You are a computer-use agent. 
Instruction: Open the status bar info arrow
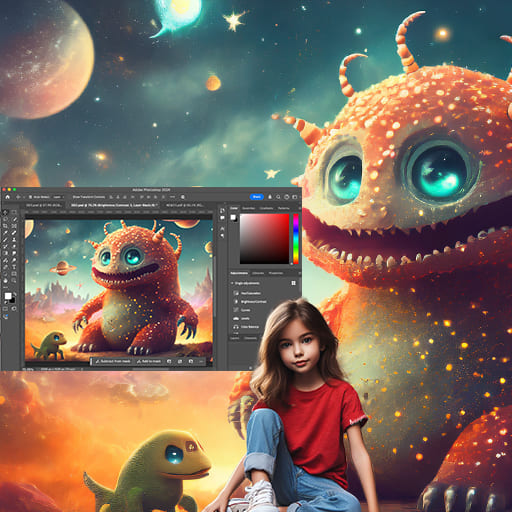[82, 369]
